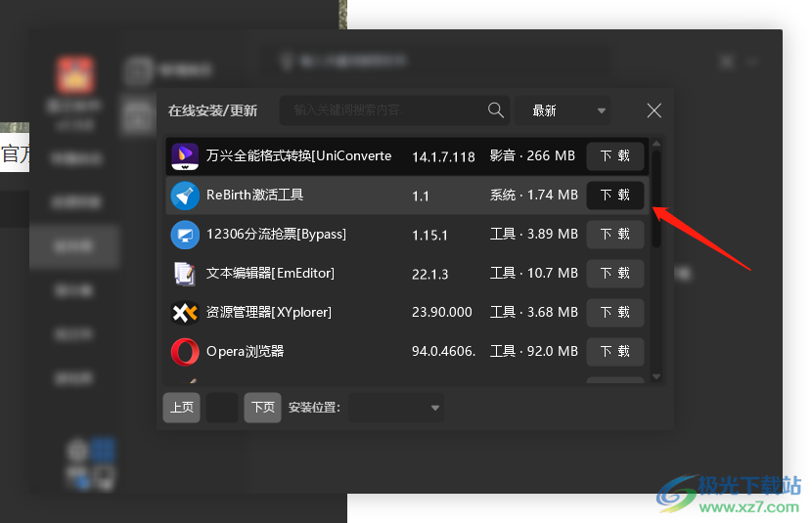The height and width of the screenshot is (523, 812).
Task: Download 文本编辑器 EmEditor
Action: (614, 273)
